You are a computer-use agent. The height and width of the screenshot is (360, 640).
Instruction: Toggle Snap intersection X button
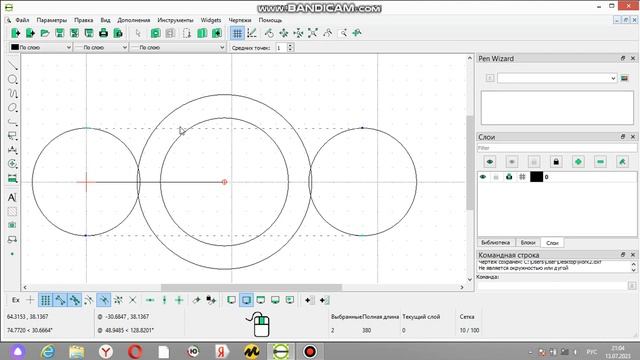(133, 300)
